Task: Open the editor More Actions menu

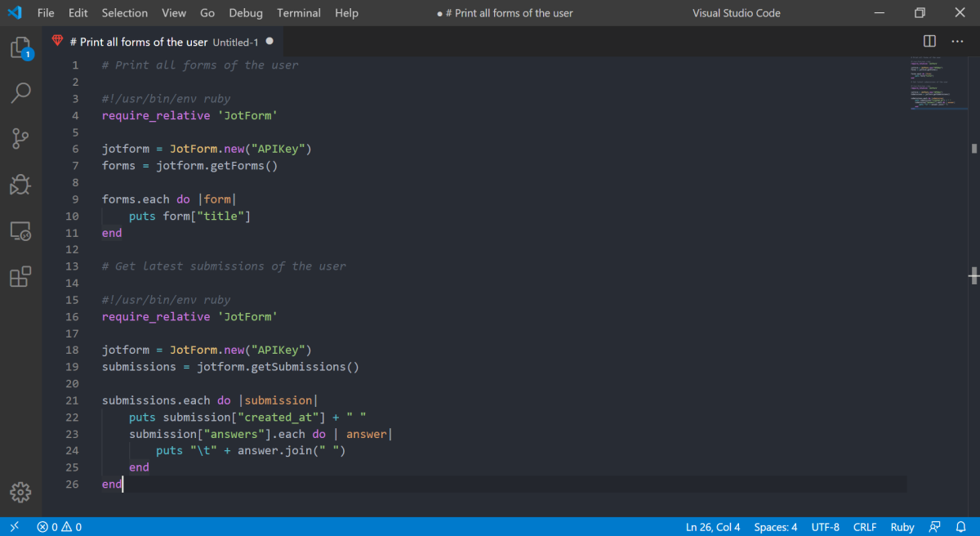Action: coord(957,40)
